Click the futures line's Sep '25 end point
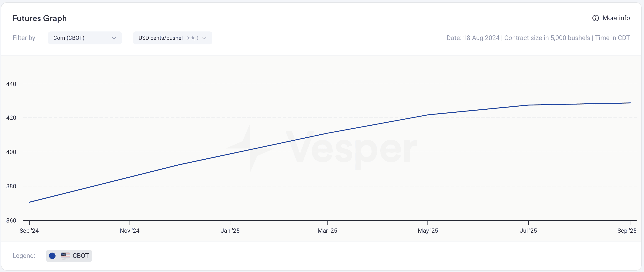Image resolution: width=644 pixels, height=272 pixels. [631, 103]
